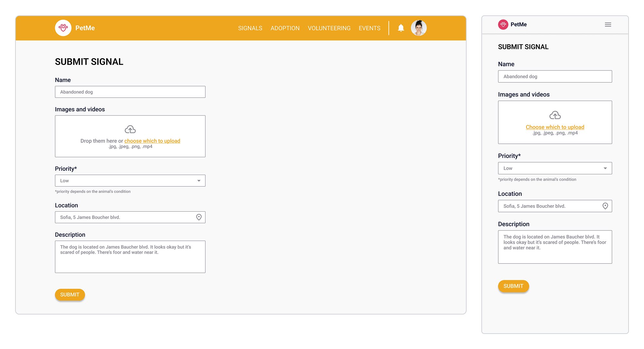Click into mobile Description text area
The height and width of the screenshot is (349, 644).
[x=555, y=247]
